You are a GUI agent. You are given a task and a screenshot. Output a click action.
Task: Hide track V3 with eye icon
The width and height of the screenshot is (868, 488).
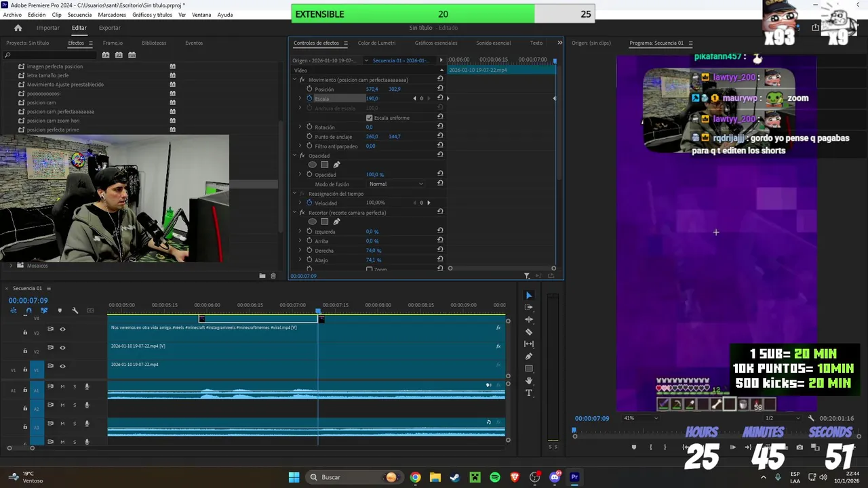click(x=62, y=329)
